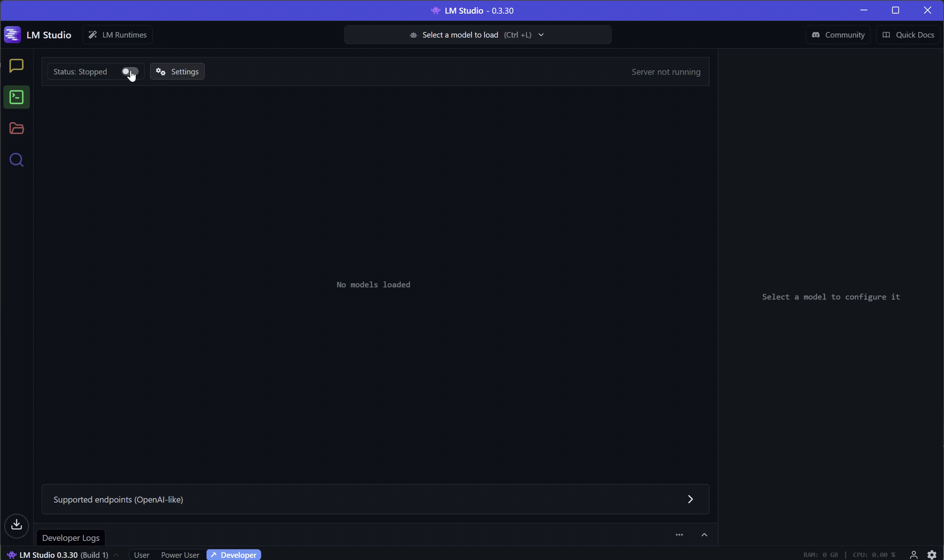The image size is (944, 560).
Task: Open the Chat sidebar icon
Action: coord(16,66)
